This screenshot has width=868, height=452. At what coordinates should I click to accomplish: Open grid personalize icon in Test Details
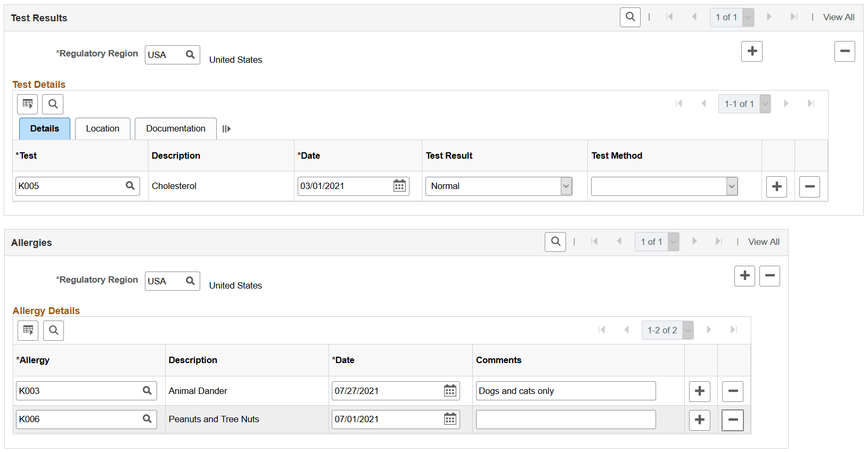(28, 104)
